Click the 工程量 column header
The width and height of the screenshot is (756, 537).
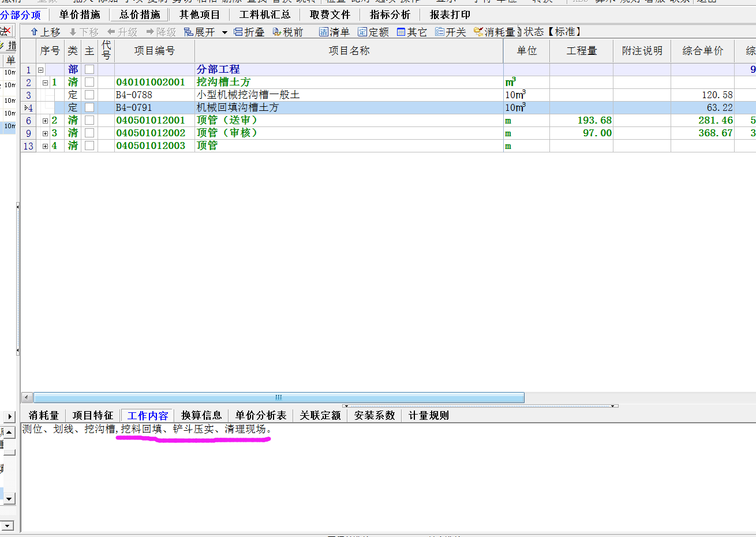tap(582, 51)
